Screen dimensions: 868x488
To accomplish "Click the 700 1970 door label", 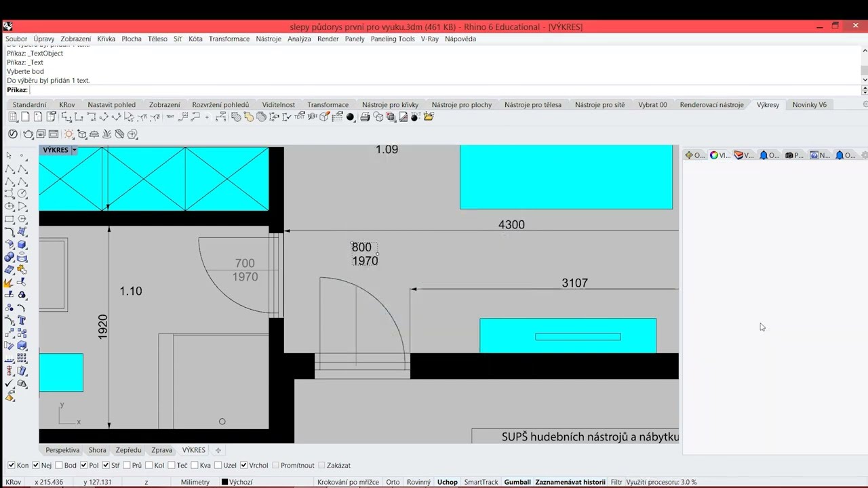I will 245,270.
